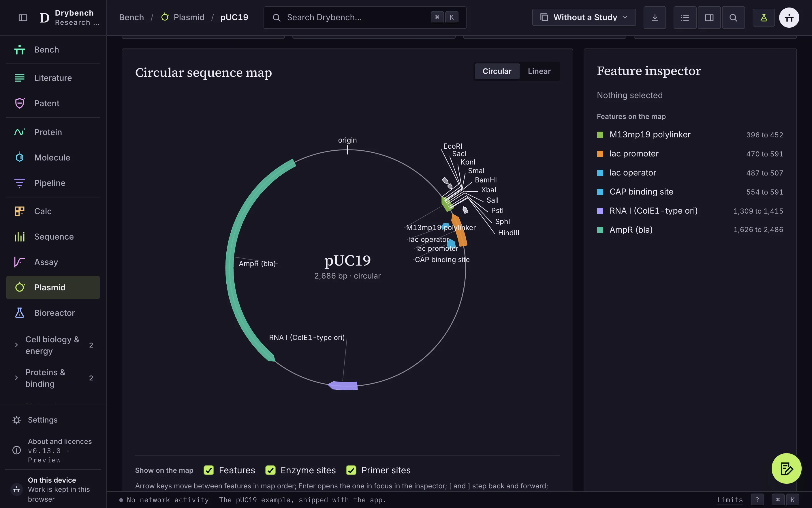Screen dimensions: 812x508
Task: Uncheck the Primer sites checkbox
Action: tap(351, 470)
